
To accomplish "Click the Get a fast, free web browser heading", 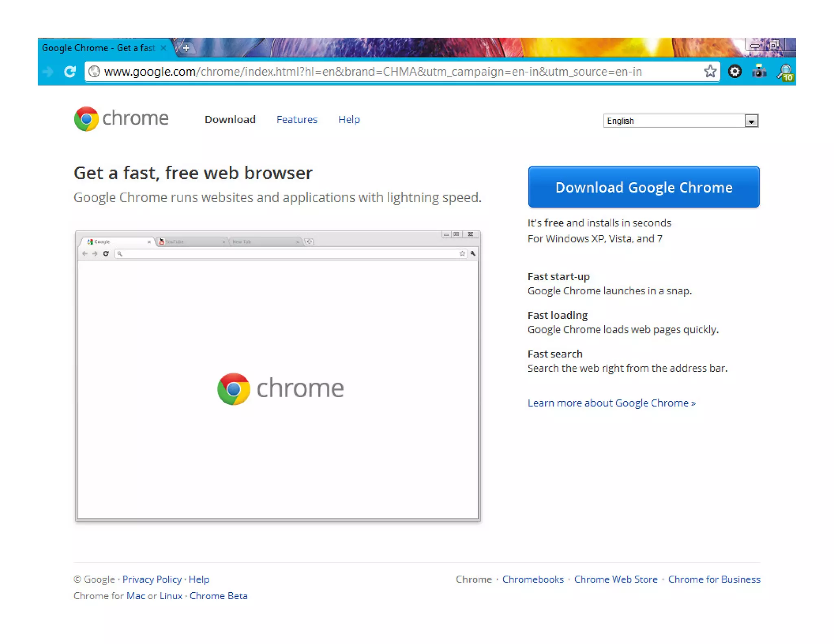I will click(x=193, y=173).
